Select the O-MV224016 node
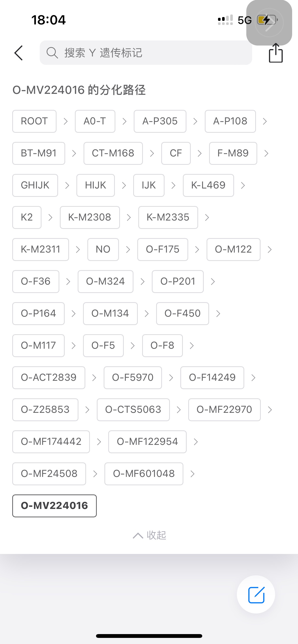This screenshot has width=298, height=644. coord(55,506)
